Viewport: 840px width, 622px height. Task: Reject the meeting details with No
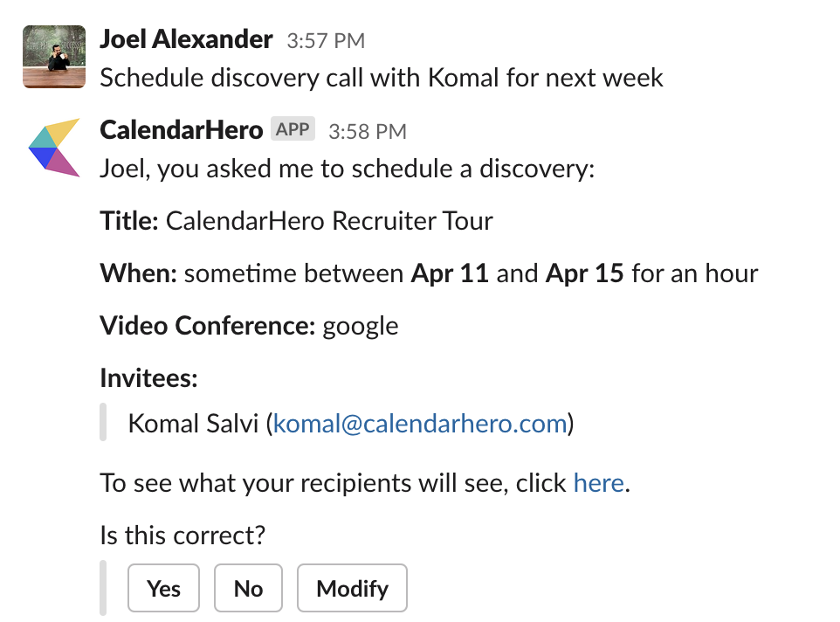pyautogui.click(x=249, y=588)
